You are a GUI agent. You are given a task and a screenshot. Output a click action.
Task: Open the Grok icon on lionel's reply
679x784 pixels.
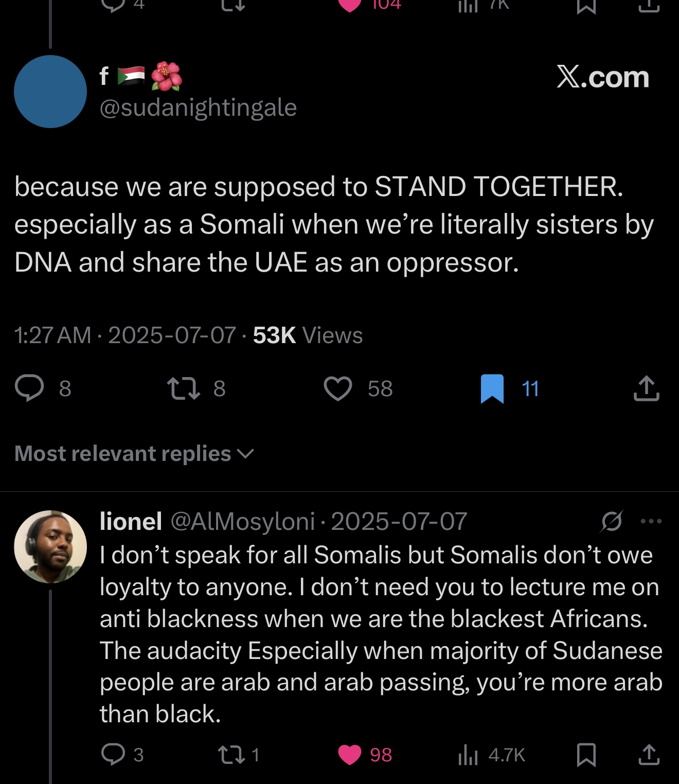pyautogui.click(x=612, y=522)
